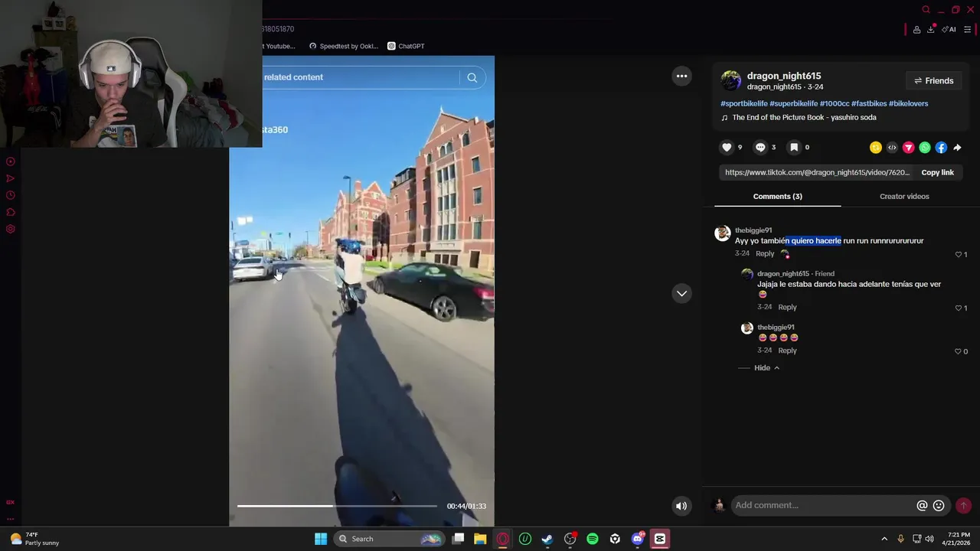Open dragon_night615's profile avatar
The height and width of the screenshot is (551, 980).
pos(731,80)
